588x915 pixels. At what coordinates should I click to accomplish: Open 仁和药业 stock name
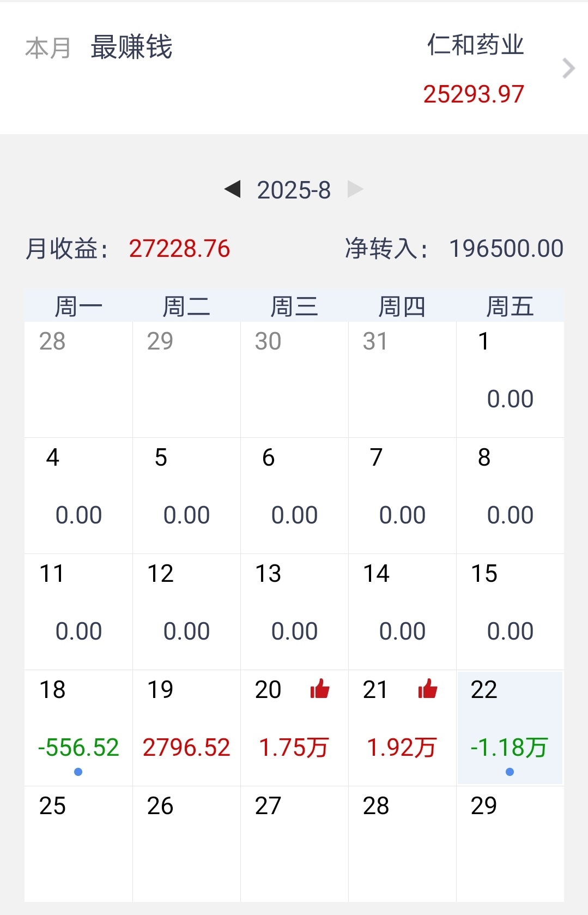point(475,45)
